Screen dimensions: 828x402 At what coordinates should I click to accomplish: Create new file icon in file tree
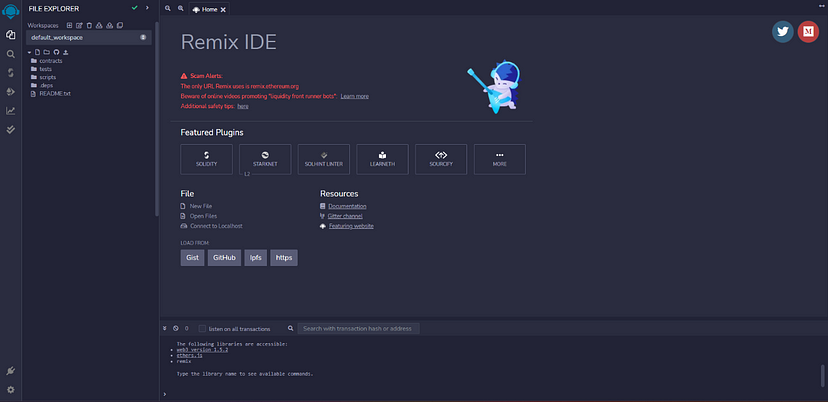[37, 52]
